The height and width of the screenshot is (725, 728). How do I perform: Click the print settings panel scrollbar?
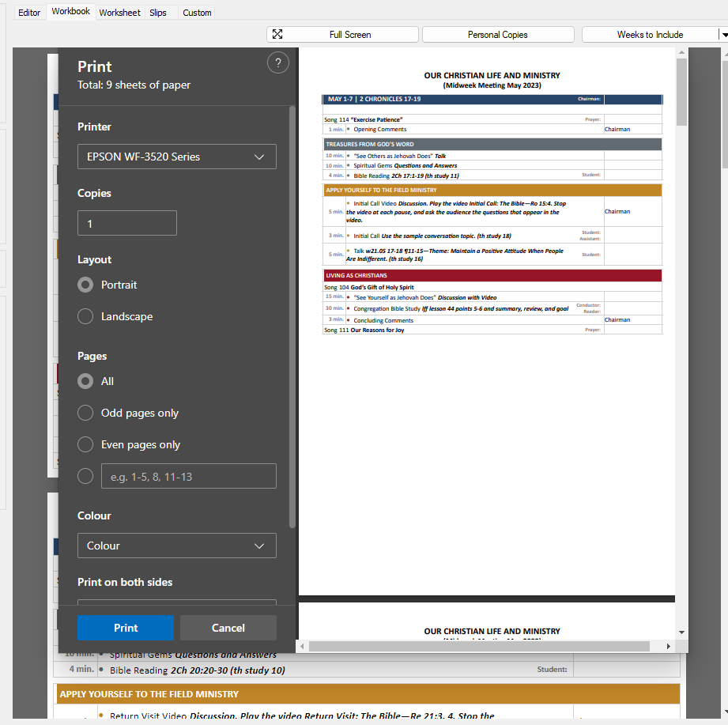(292, 316)
